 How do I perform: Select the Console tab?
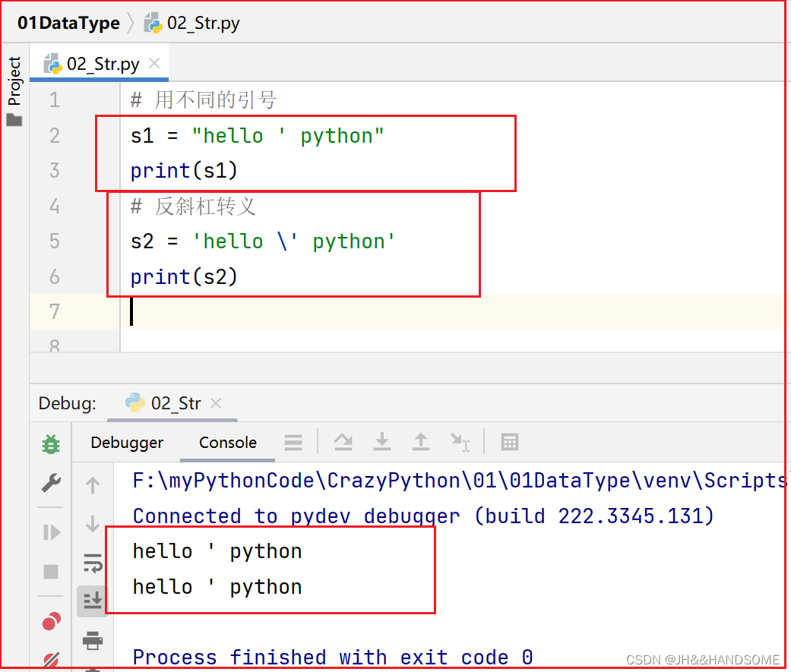tap(228, 442)
